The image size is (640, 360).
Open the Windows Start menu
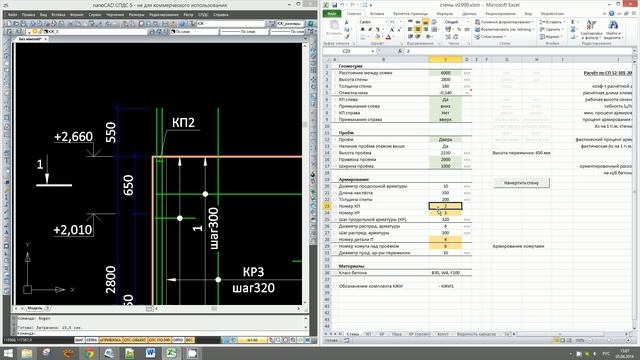[x=8, y=353]
